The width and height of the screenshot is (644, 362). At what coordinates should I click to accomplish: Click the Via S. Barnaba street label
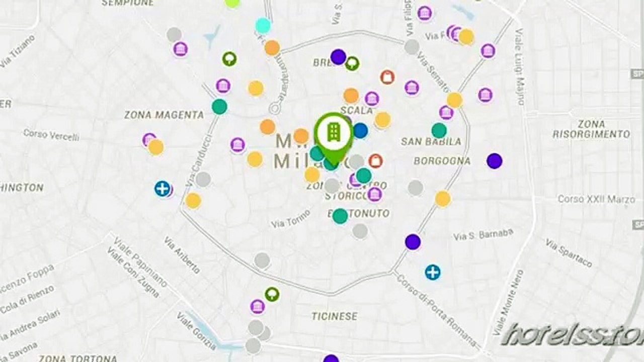[484, 234]
